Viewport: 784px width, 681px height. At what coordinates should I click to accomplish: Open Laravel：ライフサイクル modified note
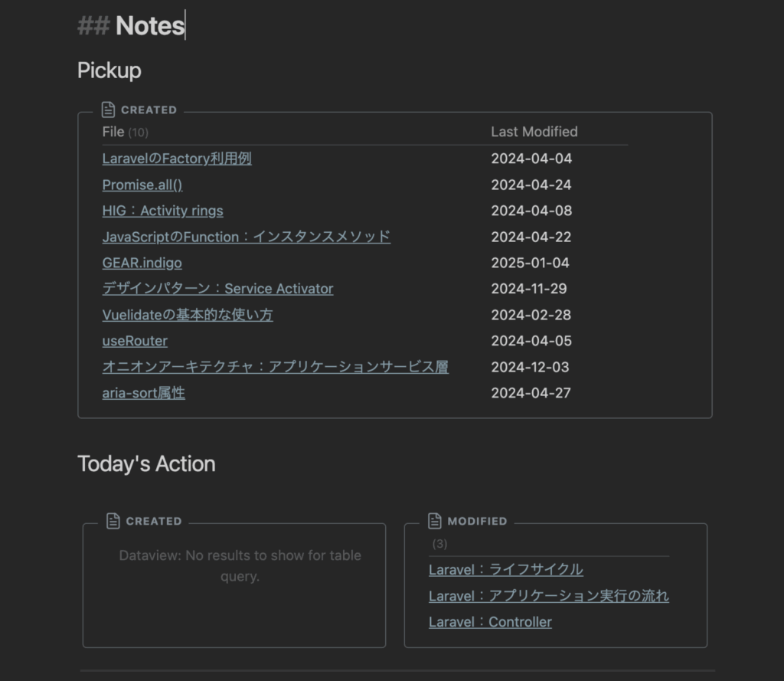click(505, 569)
